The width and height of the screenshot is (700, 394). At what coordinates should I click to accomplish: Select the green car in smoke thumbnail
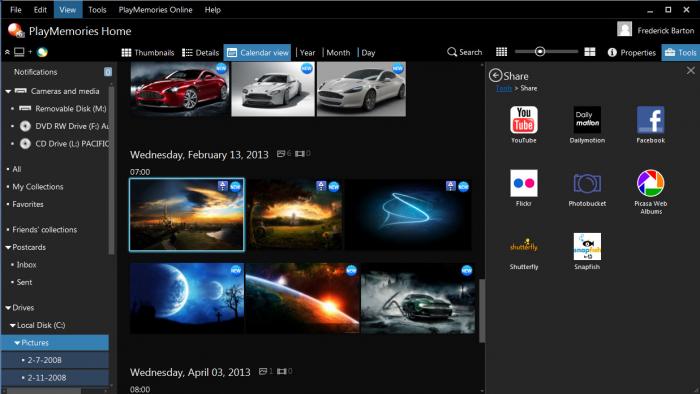tap(418, 298)
